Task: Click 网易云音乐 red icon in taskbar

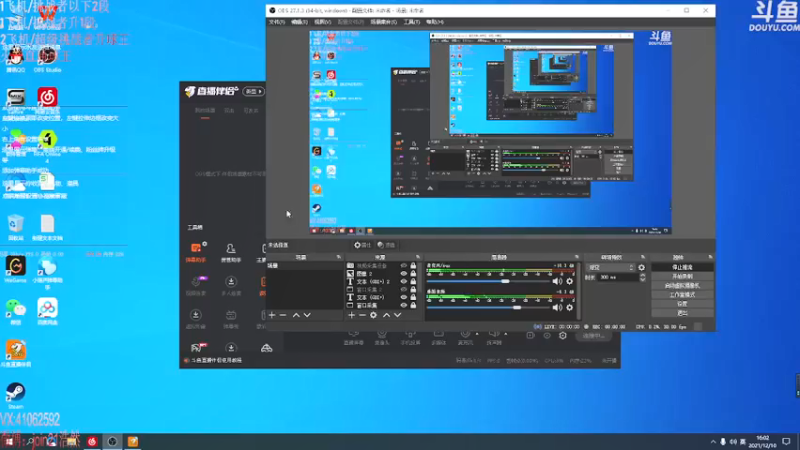Action: click(x=92, y=441)
